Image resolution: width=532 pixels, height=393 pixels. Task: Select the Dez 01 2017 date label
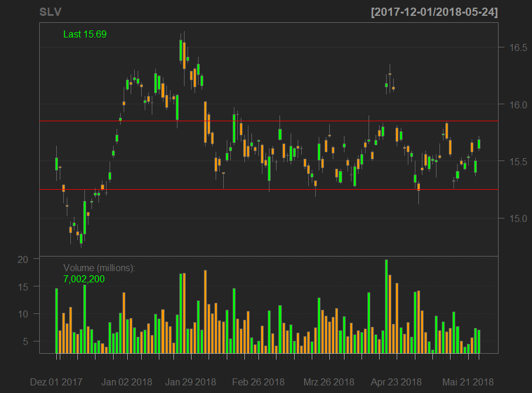point(56,382)
